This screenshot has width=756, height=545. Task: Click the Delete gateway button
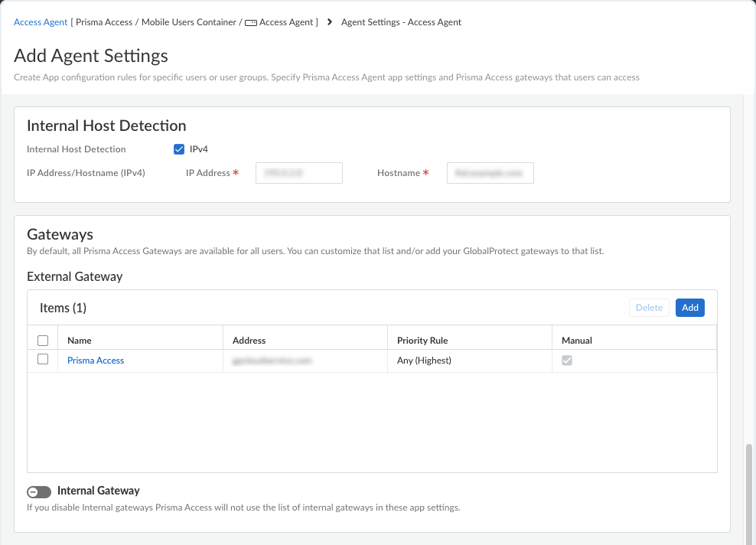pyautogui.click(x=649, y=308)
